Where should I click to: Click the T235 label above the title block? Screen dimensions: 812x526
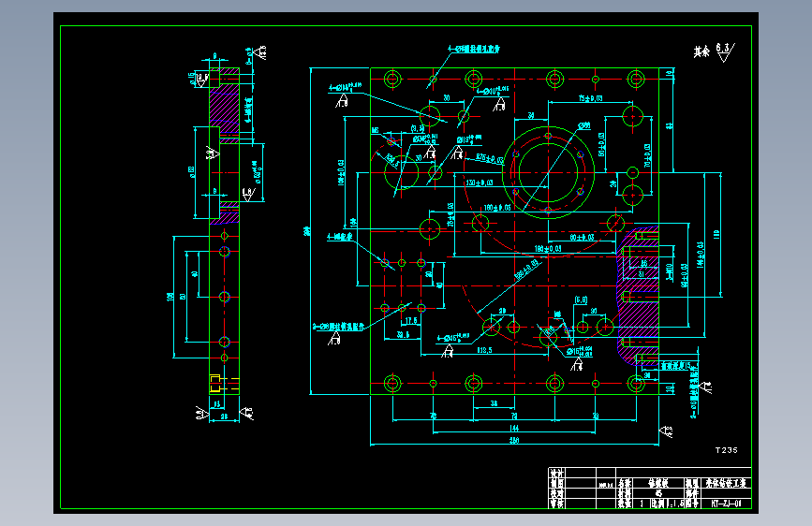[726, 450]
